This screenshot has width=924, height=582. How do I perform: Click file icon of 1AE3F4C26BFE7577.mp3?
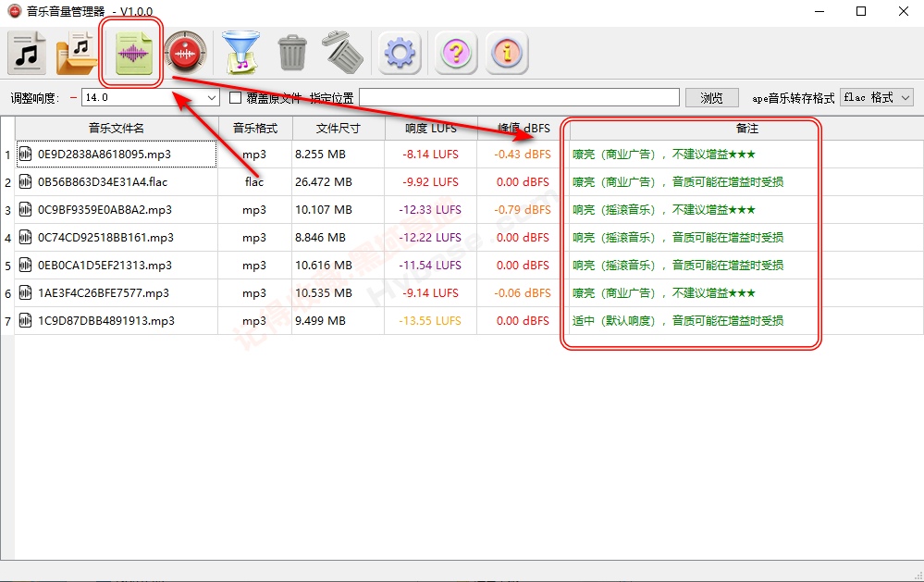click(x=25, y=293)
